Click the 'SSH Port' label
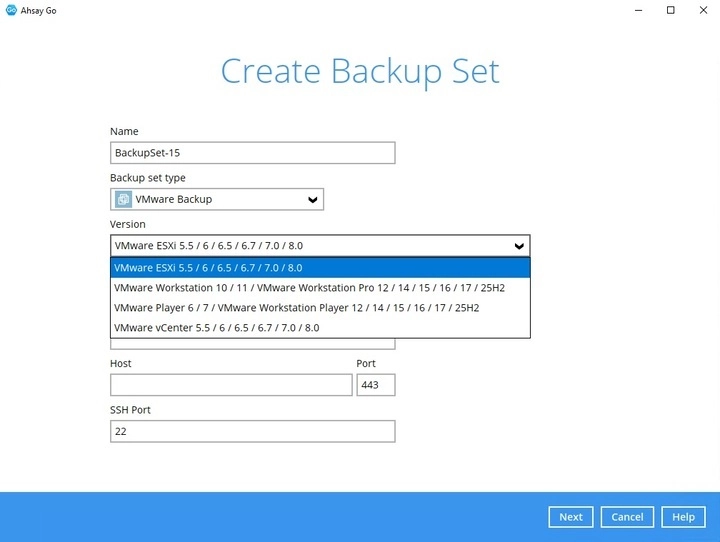720x542 pixels. pos(130,410)
